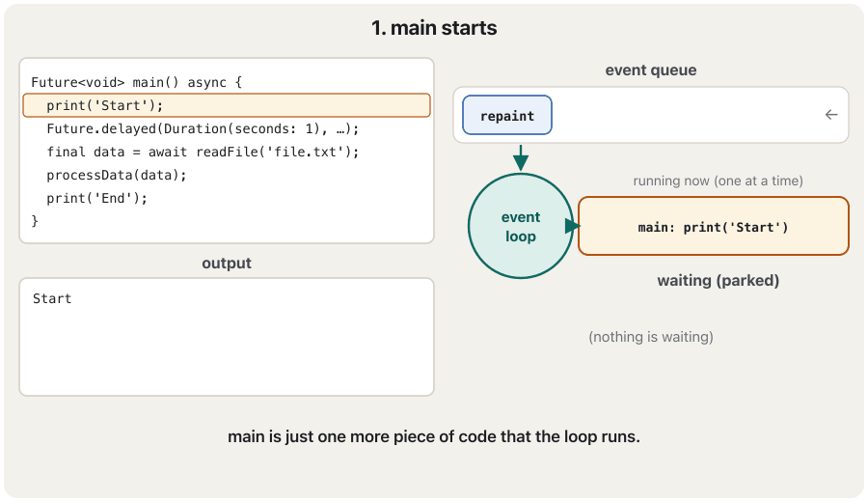Click the highlighted print('Start'); code line

(x=227, y=105)
